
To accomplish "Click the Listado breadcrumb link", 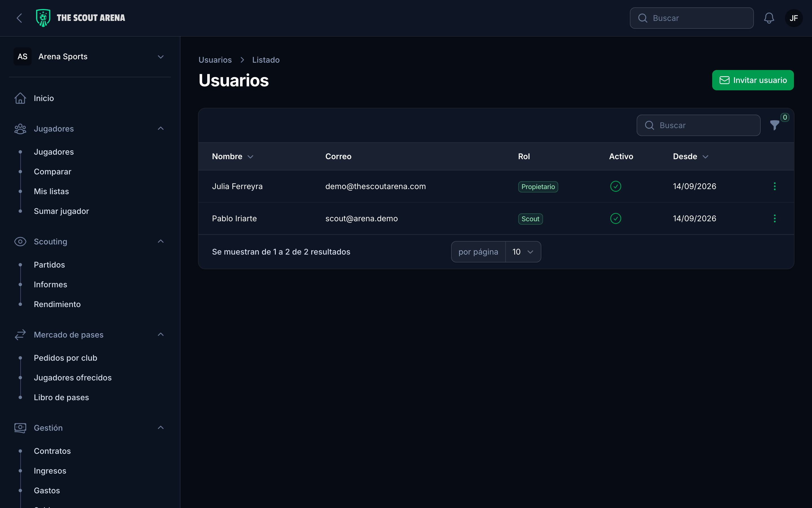I will 266,60.
